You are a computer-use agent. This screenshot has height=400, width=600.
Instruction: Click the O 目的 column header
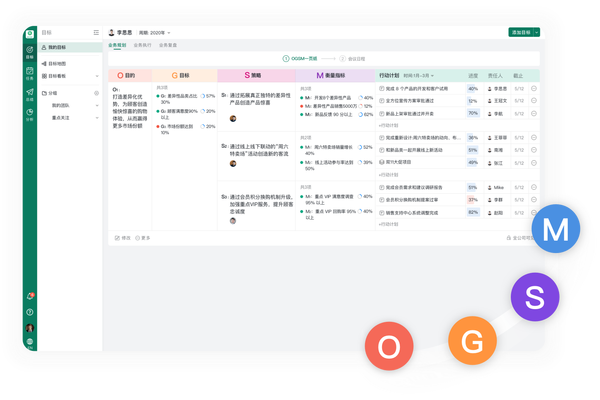pyautogui.click(x=130, y=75)
